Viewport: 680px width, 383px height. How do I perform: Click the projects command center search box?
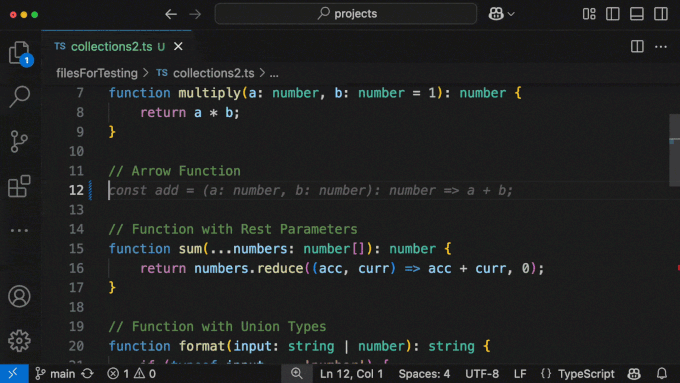346,14
